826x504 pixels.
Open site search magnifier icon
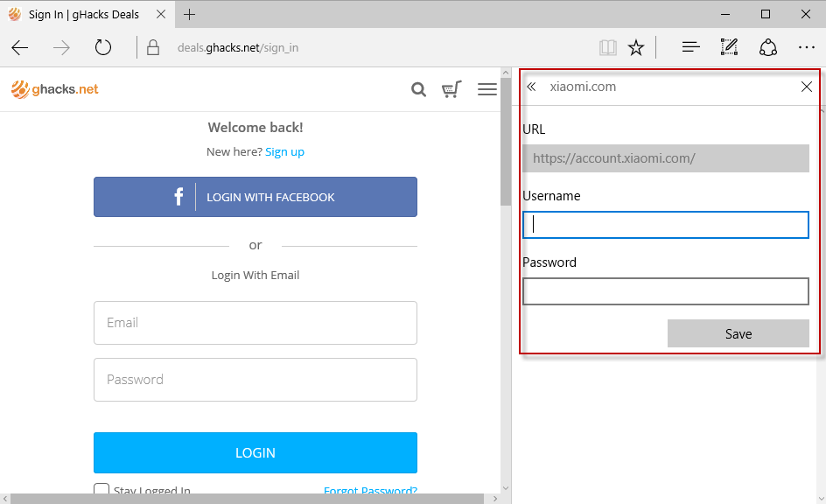(x=419, y=89)
